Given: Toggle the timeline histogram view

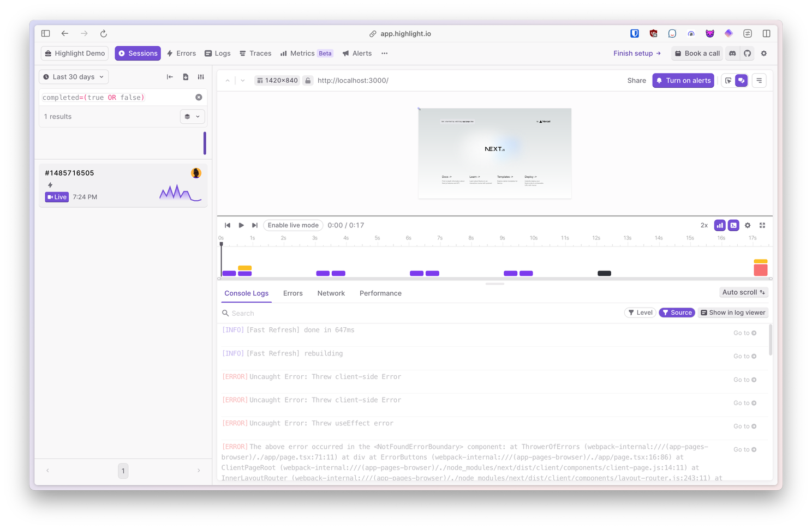Looking at the screenshot, I should pos(720,225).
